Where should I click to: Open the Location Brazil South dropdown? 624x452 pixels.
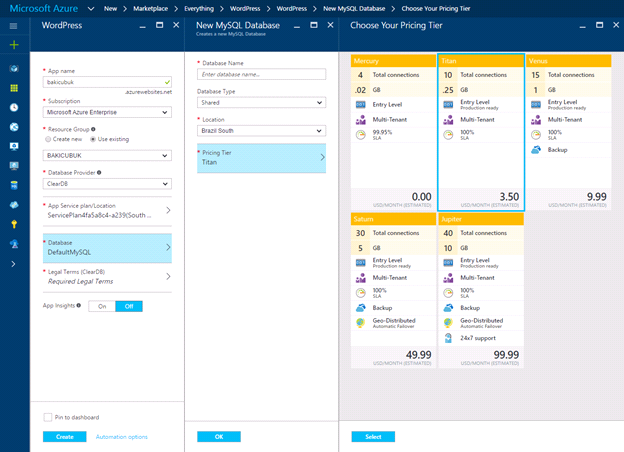(261, 131)
